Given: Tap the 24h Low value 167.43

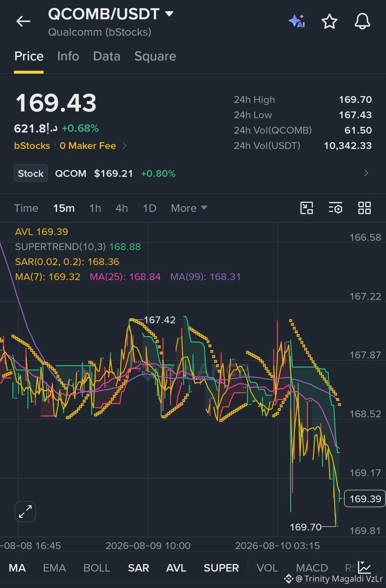Looking at the screenshot, I should point(355,115).
